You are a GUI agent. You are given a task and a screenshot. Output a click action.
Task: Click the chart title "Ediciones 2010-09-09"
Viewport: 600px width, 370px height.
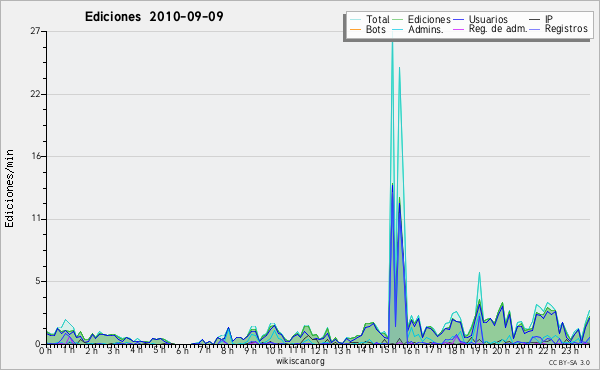coord(154,17)
